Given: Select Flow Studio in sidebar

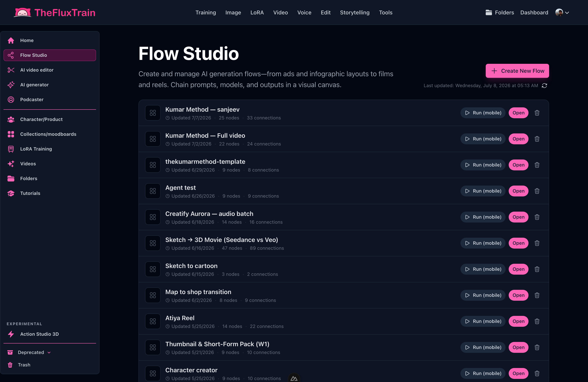Looking at the screenshot, I should coord(50,55).
